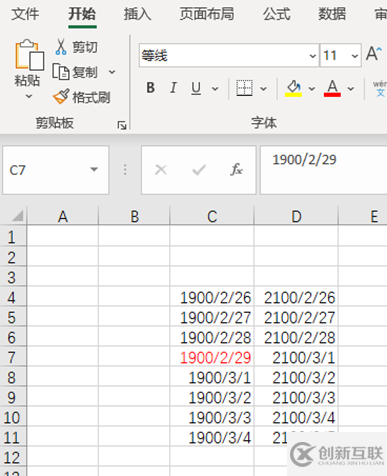
Task: Click formula bar showing 1900/2/29
Action: 323,170
